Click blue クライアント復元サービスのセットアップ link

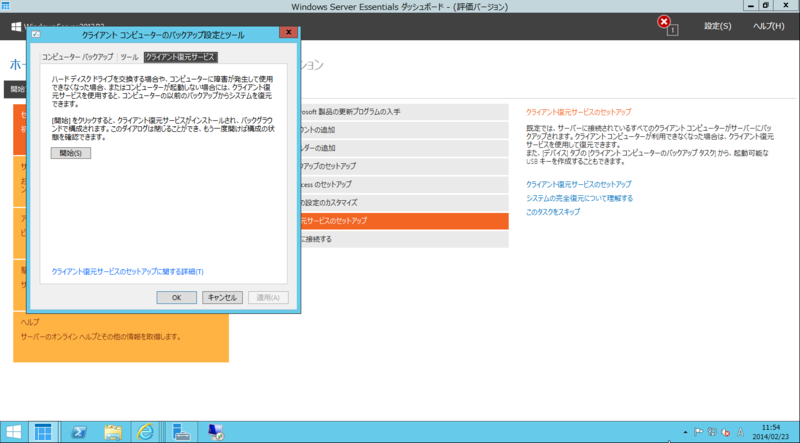point(579,184)
